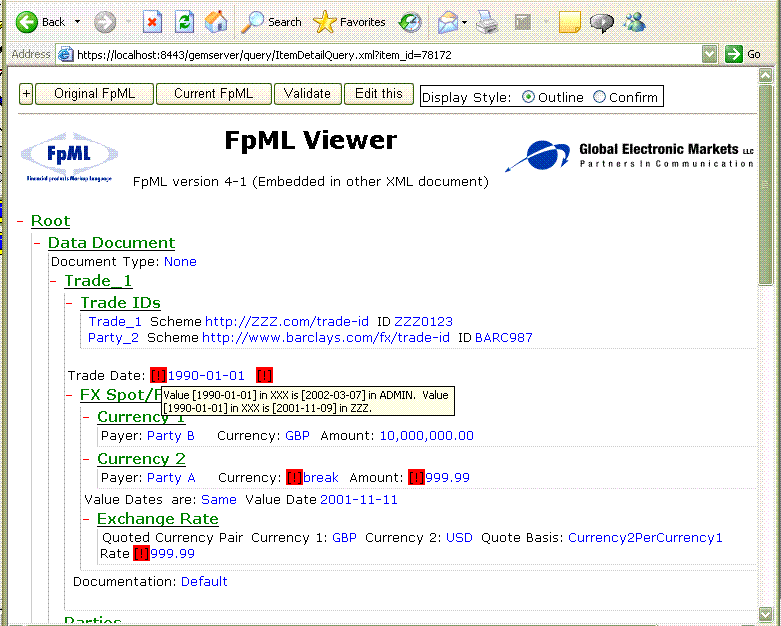781x626 pixels.
Task: Select the Confirm display style
Action: pos(599,97)
